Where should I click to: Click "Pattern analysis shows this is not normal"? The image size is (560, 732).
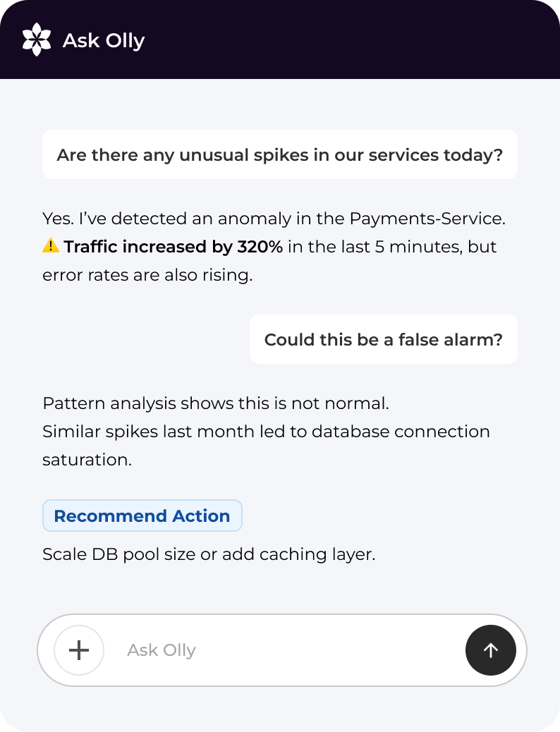pyautogui.click(x=215, y=404)
